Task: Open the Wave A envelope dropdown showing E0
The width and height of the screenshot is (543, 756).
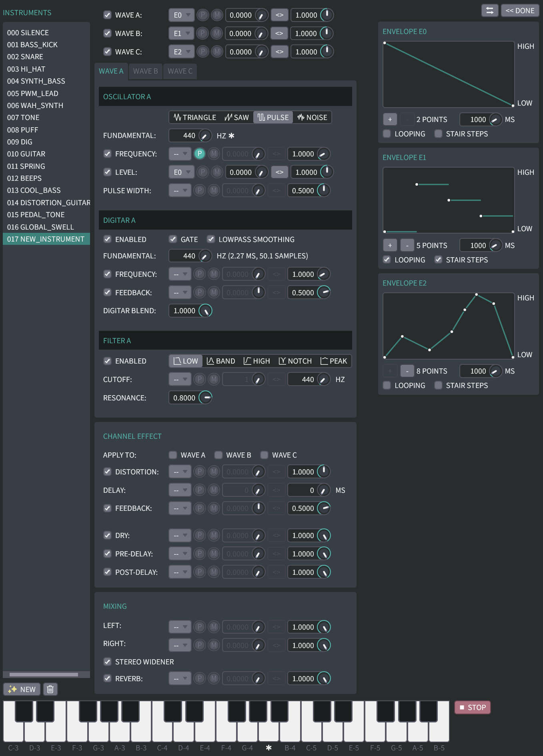Action: tap(181, 15)
